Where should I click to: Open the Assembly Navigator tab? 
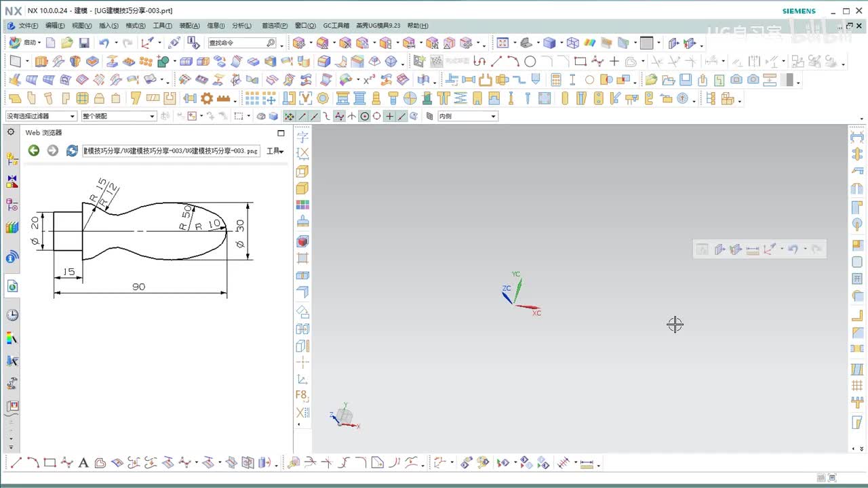point(12,159)
